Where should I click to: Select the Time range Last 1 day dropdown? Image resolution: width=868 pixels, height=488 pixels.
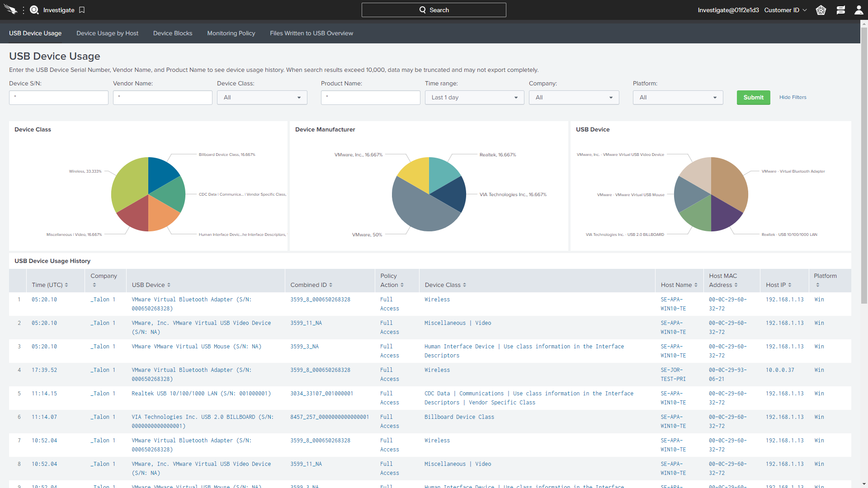click(473, 97)
